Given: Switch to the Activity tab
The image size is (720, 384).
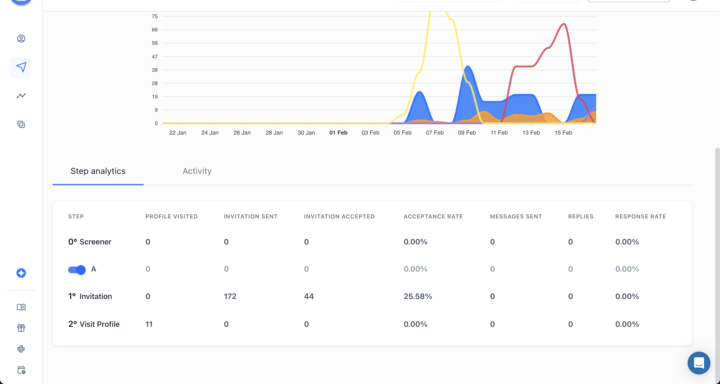Looking at the screenshot, I should [197, 171].
